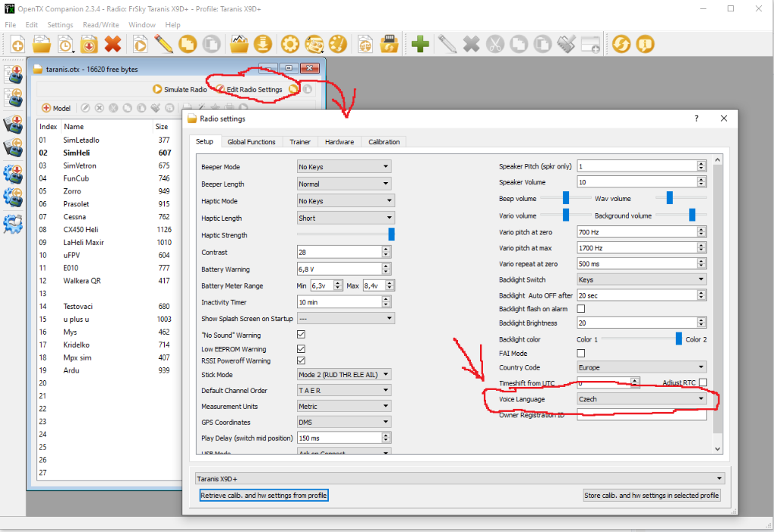774x532 pixels.
Task: Click the Simulate Radio button
Action: coord(180,89)
